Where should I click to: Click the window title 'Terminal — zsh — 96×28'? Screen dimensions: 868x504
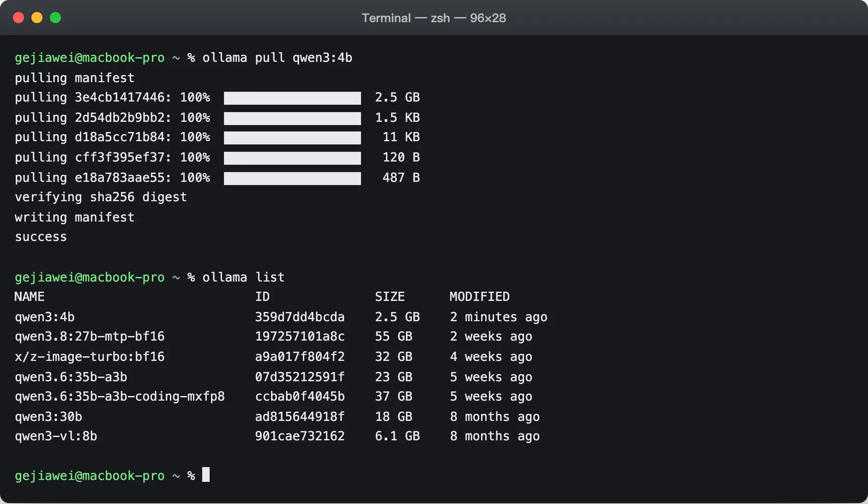click(x=434, y=18)
